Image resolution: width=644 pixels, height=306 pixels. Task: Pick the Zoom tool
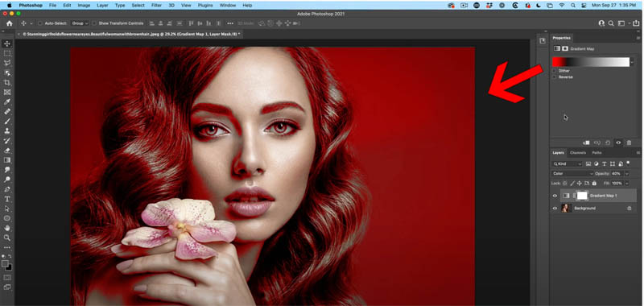pos(7,238)
